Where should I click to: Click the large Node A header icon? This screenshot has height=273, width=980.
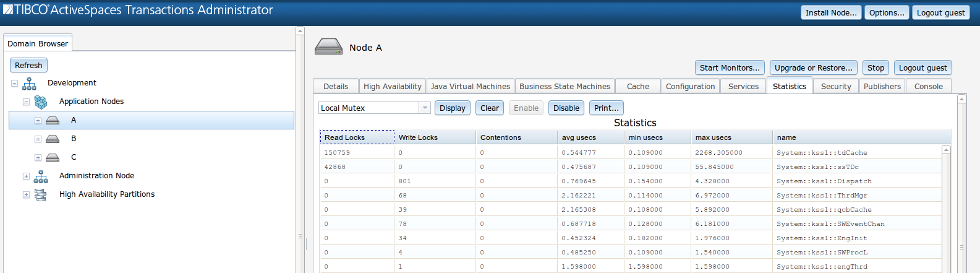[328, 46]
